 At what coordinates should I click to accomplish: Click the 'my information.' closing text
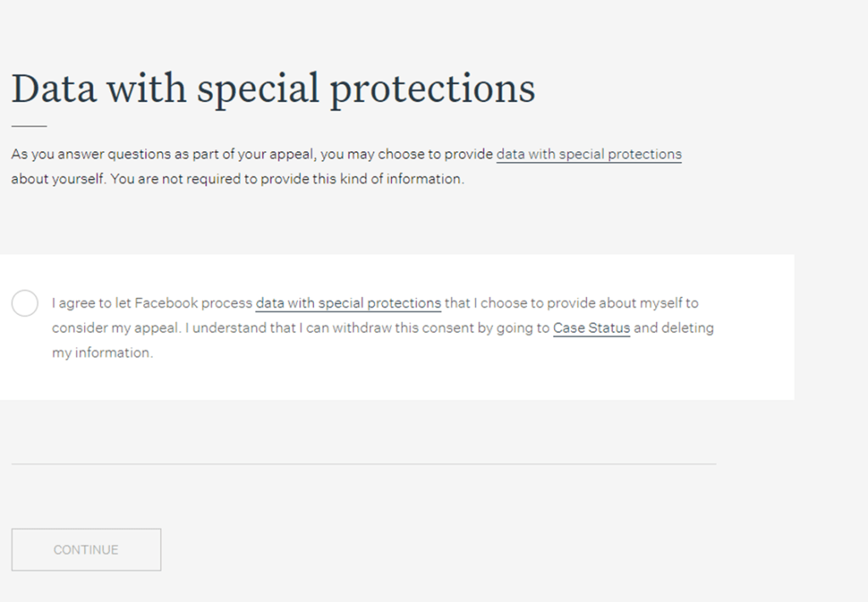point(102,352)
